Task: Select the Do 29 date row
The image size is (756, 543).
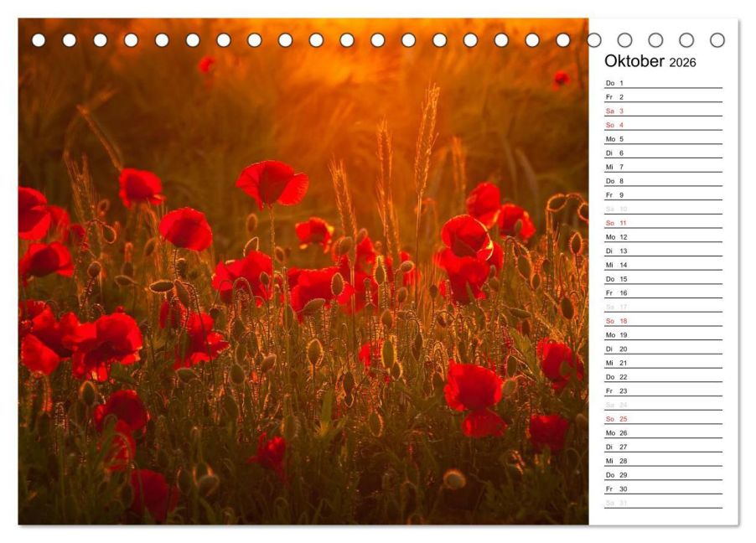Action: pyautogui.click(x=664, y=474)
